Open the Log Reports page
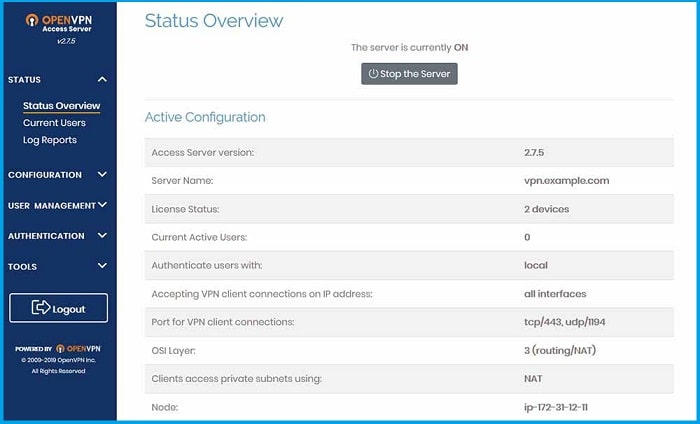 coord(50,140)
